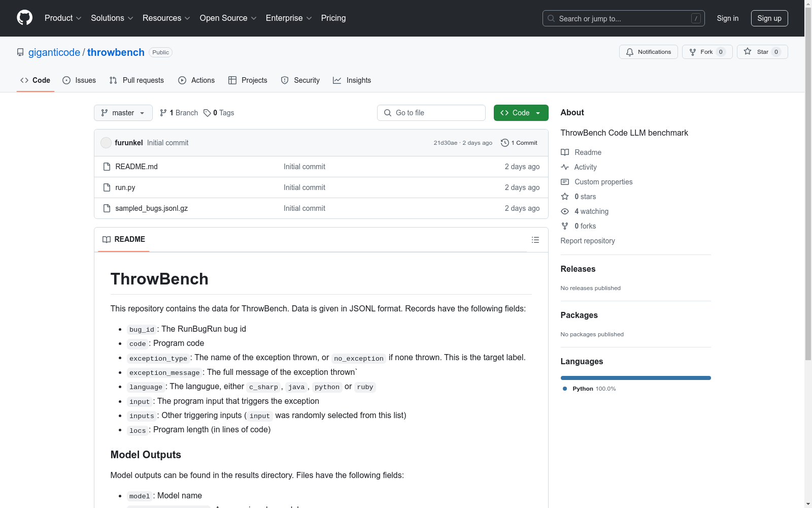The height and width of the screenshot is (508, 812).
Task: Click the tag icon next to Tags
Action: tap(207, 113)
